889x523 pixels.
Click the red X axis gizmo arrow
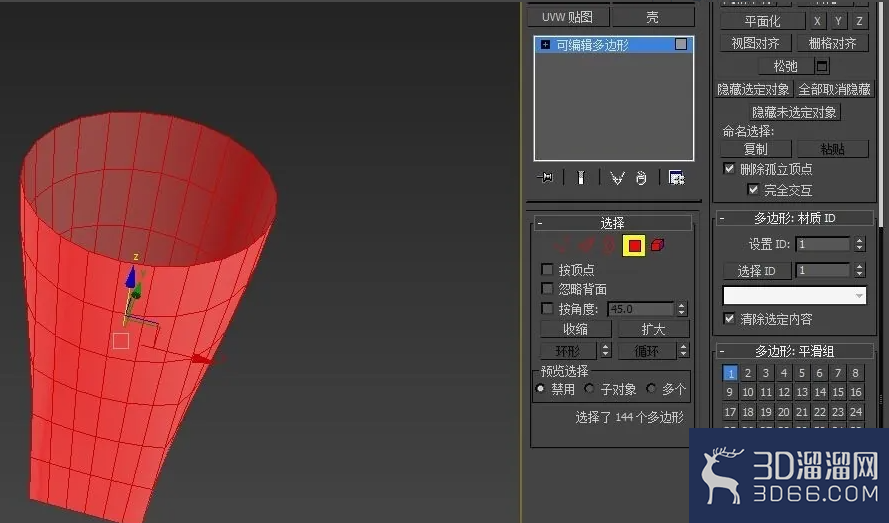[x=201, y=358]
